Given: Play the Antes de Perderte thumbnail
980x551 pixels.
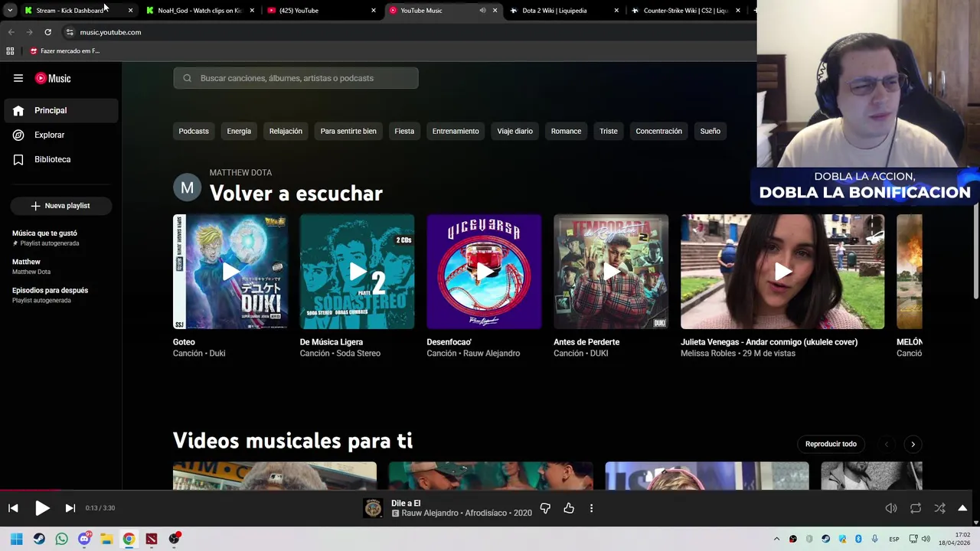Looking at the screenshot, I should 611,272.
